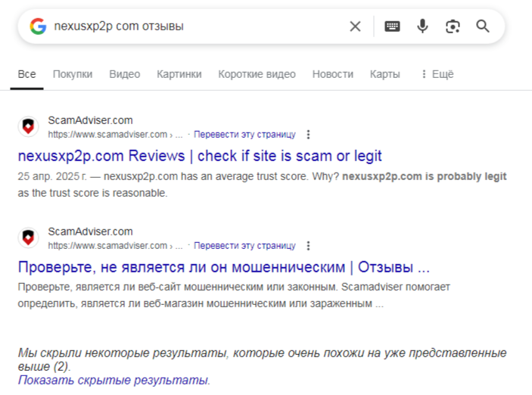Clear the search query with X icon
The image size is (532, 395).
(x=355, y=26)
